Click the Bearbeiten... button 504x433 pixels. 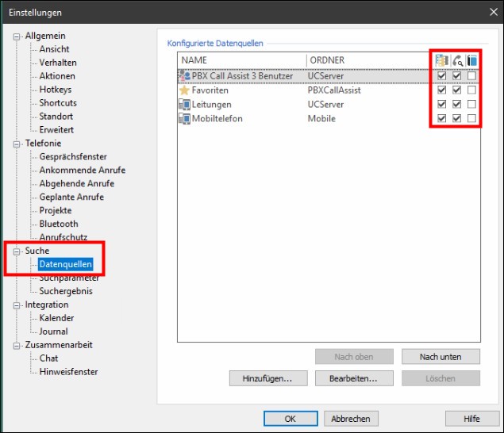(354, 378)
